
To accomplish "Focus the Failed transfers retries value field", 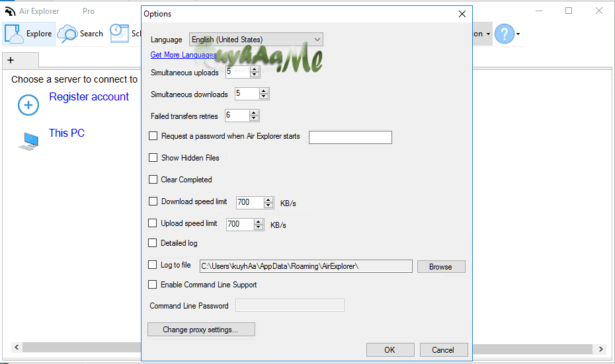I will click(x=237, y=115).
